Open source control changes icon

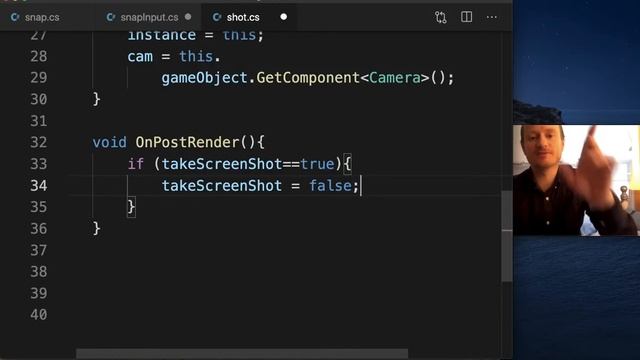click(440, 17)
